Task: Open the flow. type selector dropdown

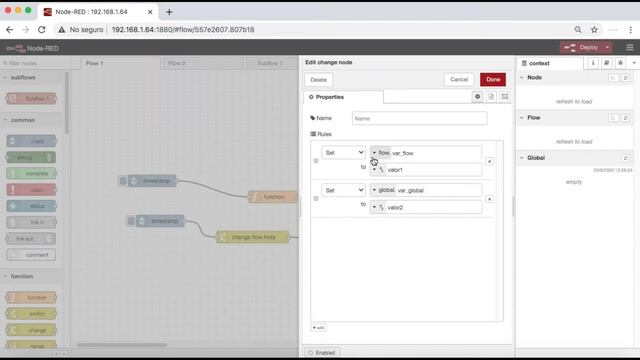Action: tap(380, 153)
